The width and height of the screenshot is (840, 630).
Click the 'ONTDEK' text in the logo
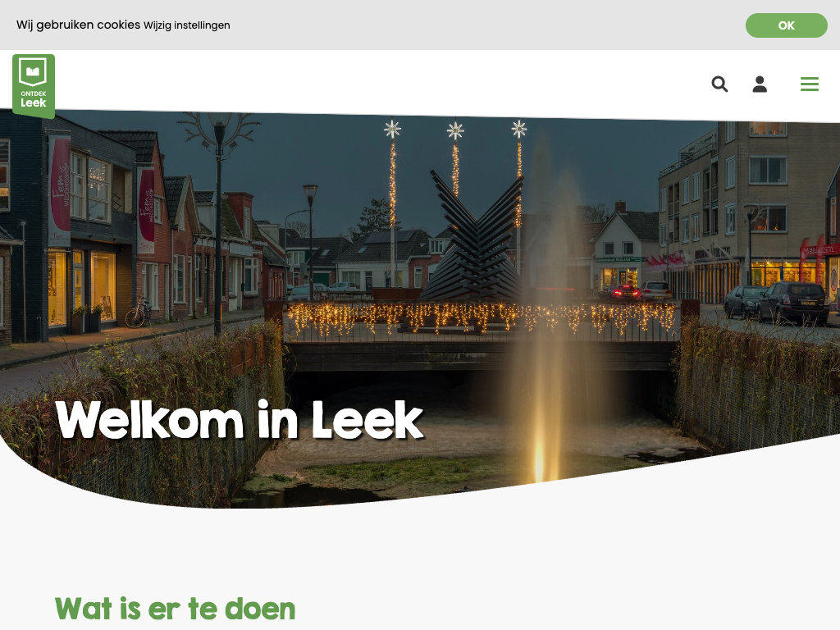[x=33, y=94]
